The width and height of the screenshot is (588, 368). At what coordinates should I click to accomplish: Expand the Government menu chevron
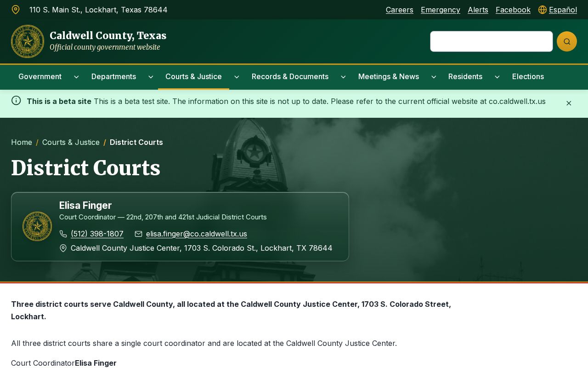[x=76, y=77]
